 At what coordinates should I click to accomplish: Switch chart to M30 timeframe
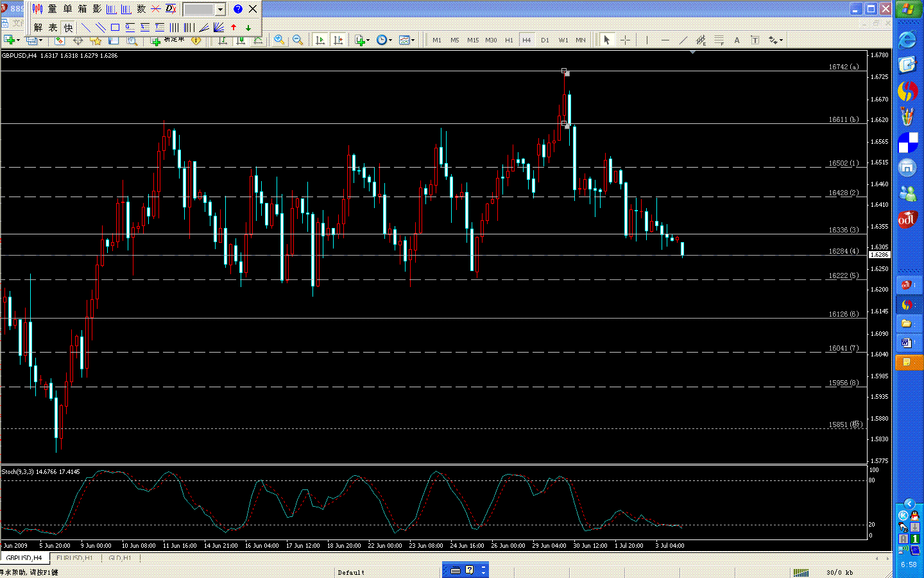491,40
